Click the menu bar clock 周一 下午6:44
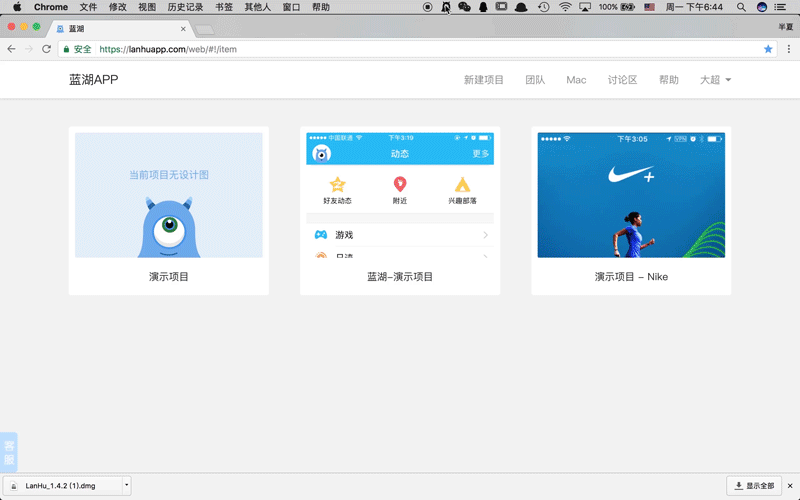The width and height of the screenshot is (800, 500). click(694, 7)
